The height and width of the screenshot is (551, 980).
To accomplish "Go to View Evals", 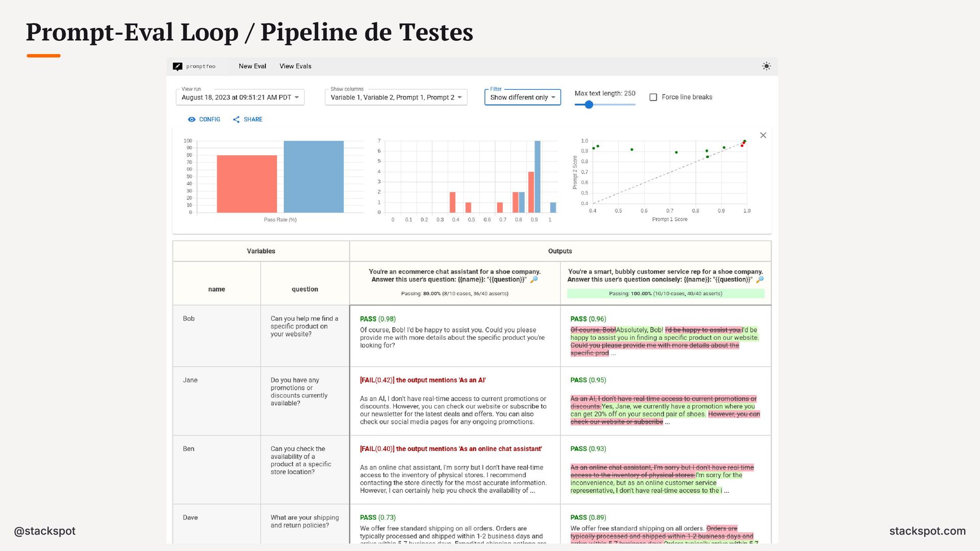I will click(295, 66).
